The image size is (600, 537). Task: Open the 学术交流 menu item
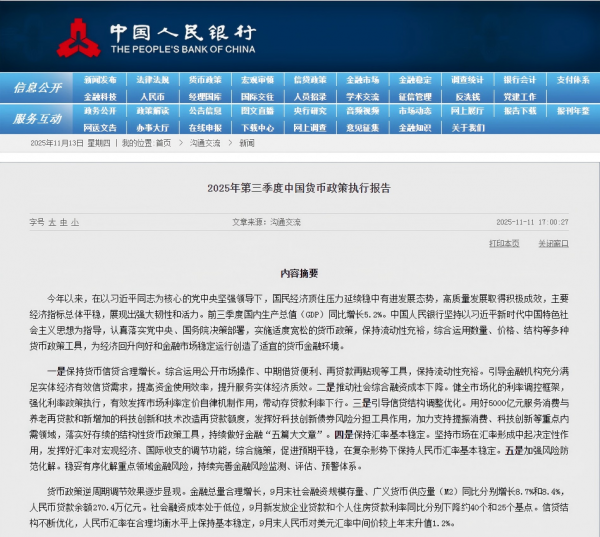click(x=363, y=97)
